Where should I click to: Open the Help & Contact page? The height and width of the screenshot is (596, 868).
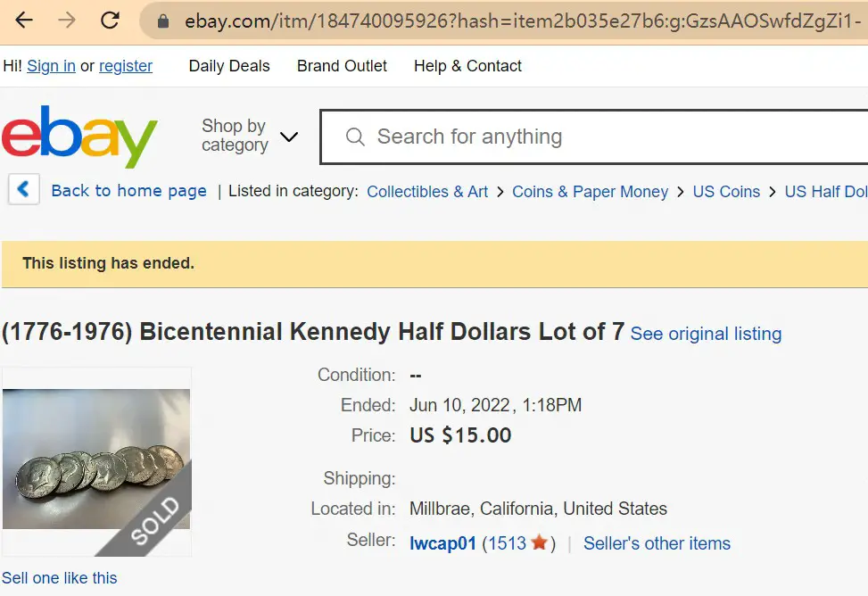pyautogui.click(x=467, y=66)
